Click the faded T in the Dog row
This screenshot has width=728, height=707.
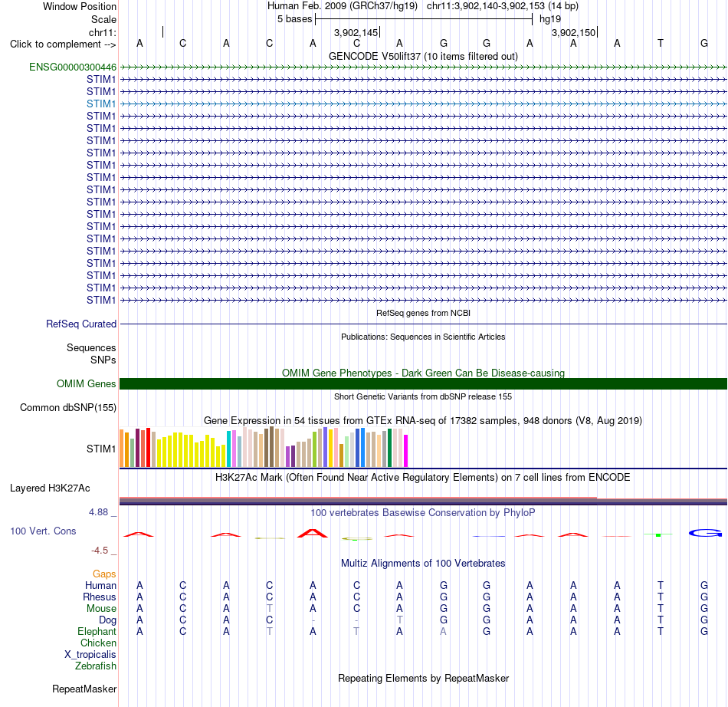[x=399, y=620]
